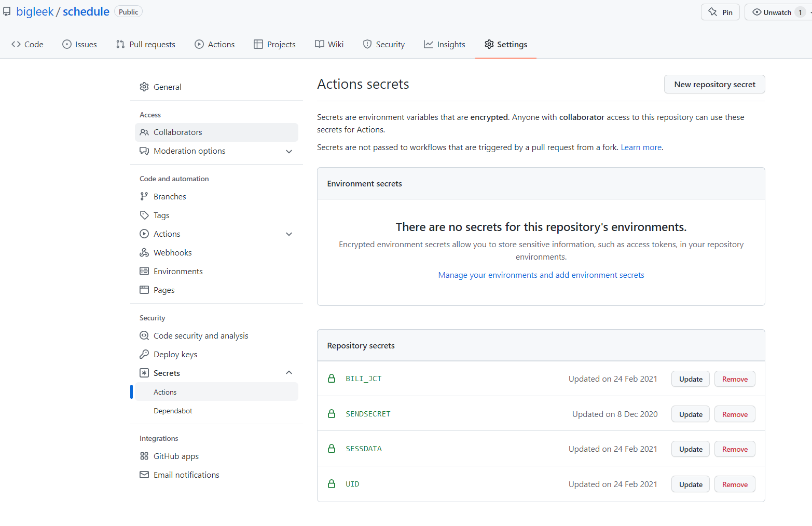
Task: Click the Email notifications envelope icon
Action: (x=144, y=475)
